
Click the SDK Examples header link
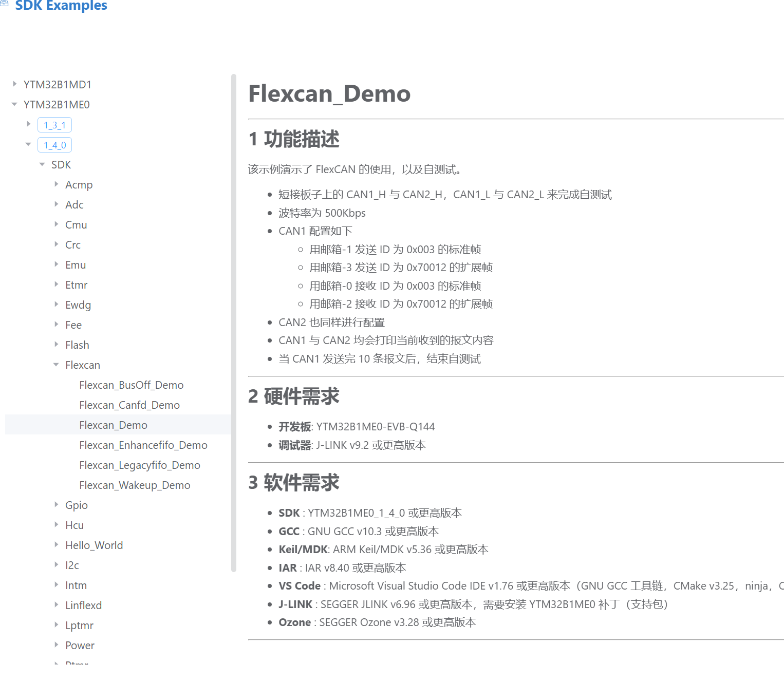(x=61, y=6)
